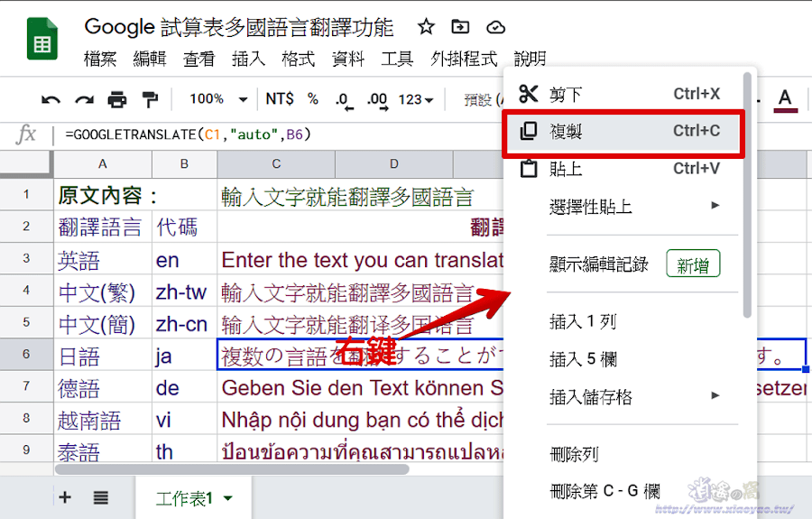Format as NT$ currency
The height and width of the screenshot is (519, 812).
(280, 99)
